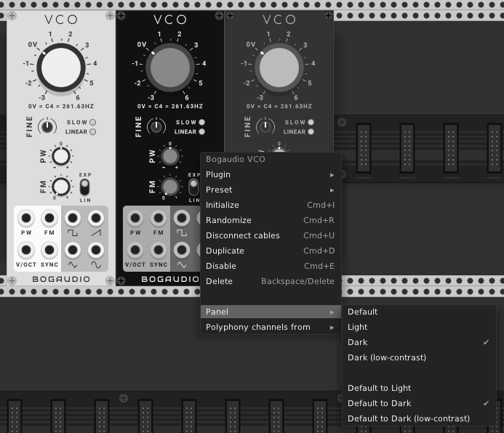
Task: Click the FM input jack on dark VCO
Action: click(x=158, y=218)
